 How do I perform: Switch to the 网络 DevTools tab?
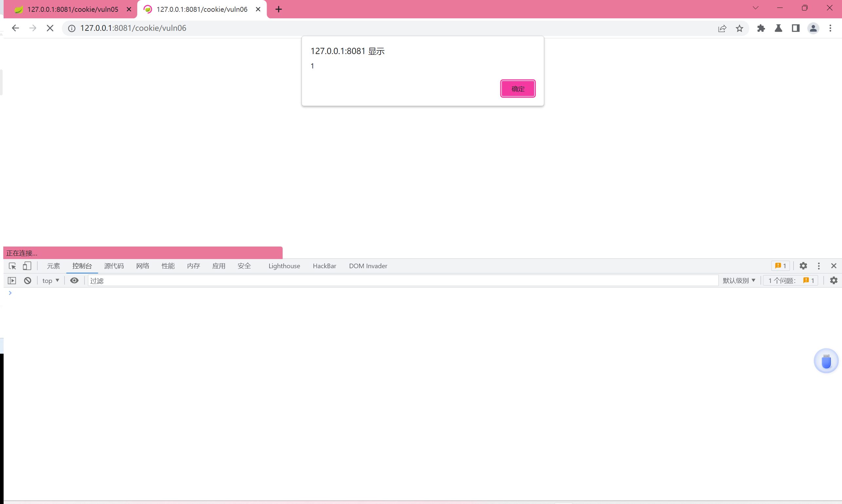(x=143, y=266)
